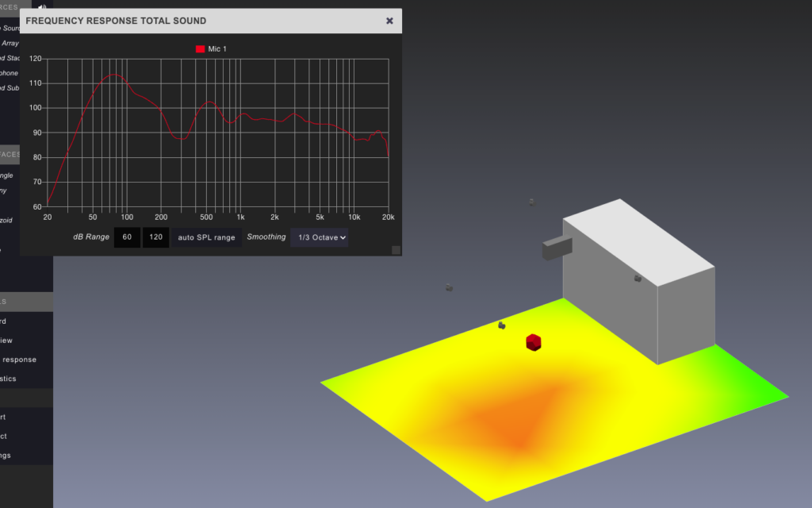Select the speaker at the heatmap's back edge
Viewport: 812px width, 508px height.
click(x=501, y=325)
